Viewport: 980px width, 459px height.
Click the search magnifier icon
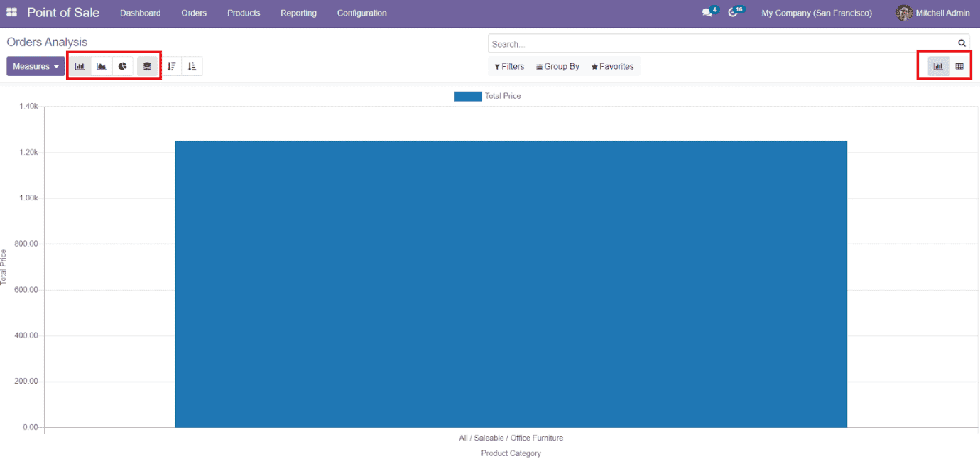(x=962, y=42)
